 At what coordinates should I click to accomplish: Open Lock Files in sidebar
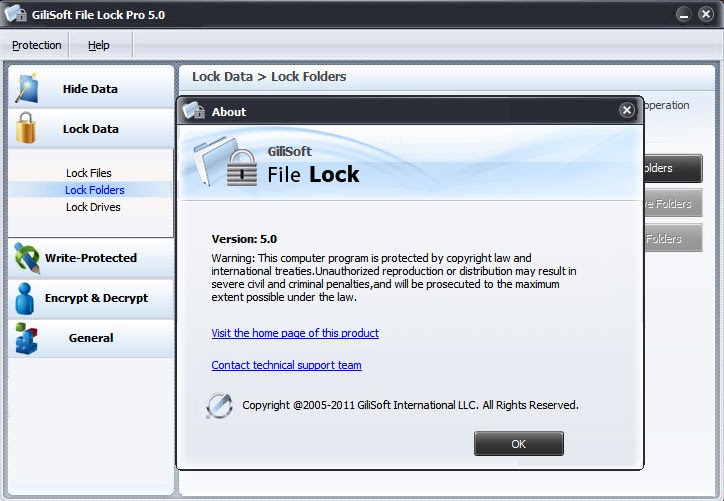click(x=89, y=173)
